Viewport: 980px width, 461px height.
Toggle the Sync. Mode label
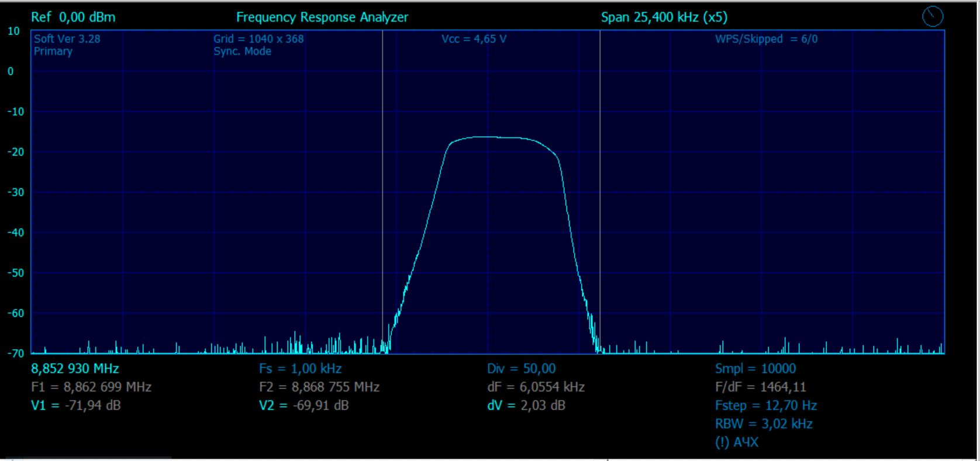(x=242, y=51)
